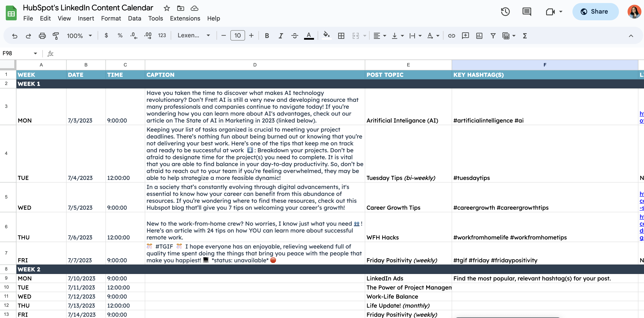Viewport: 644px width, 318px height.
Task: Open the functions (Σ) menu
Action: (524, 36)
